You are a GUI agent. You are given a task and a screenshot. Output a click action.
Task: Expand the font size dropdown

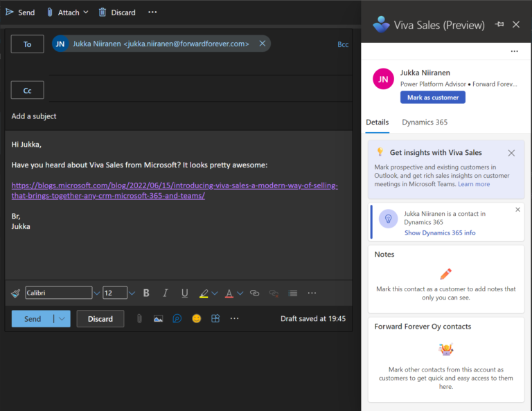pos(132,293)
